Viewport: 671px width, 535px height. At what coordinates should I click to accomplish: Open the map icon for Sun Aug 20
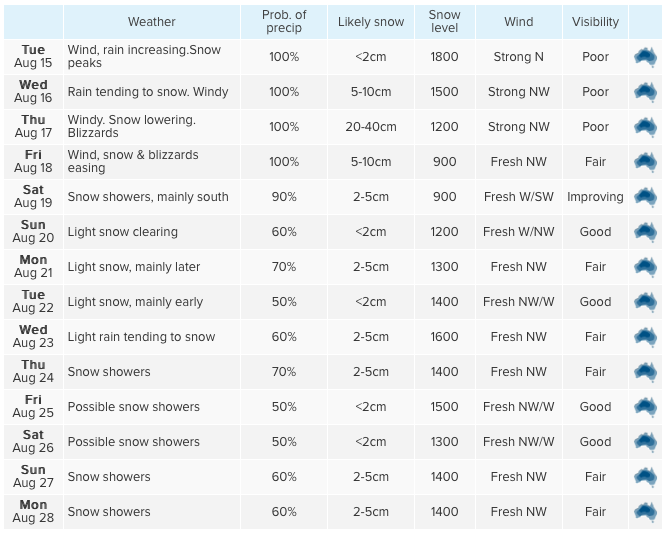(x=645, y=232)
